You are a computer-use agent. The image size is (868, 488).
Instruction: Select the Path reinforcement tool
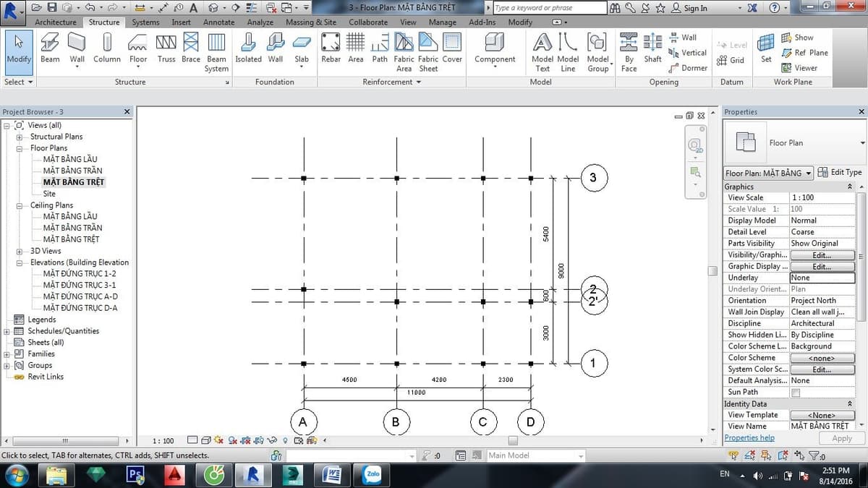[380, 48]
